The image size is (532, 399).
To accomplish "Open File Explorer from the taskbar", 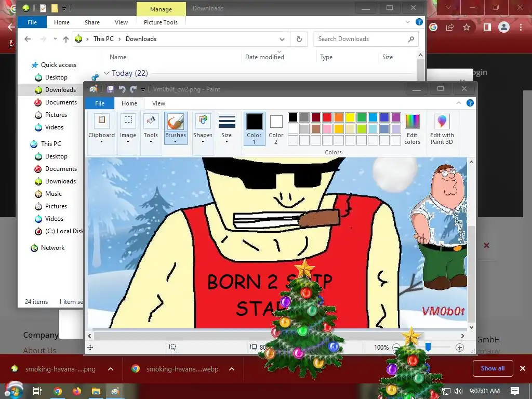I will click(96, 391).
